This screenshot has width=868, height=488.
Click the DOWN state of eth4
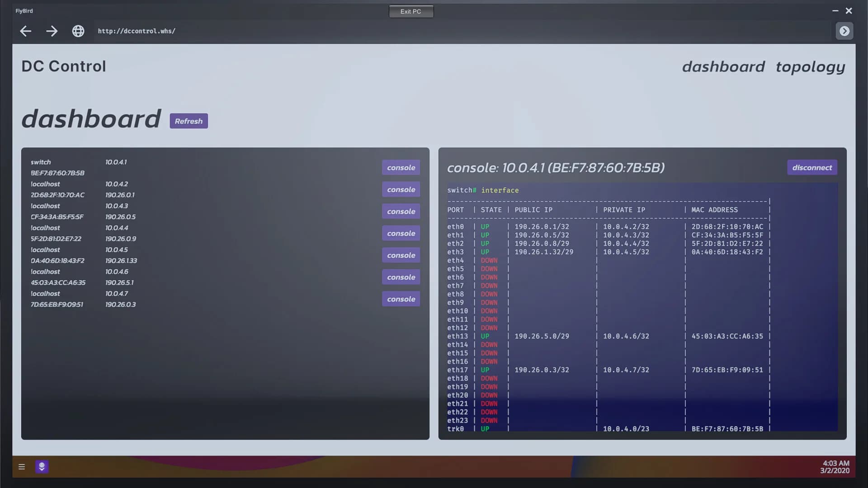pyautogui.click(x=489, y=260)
